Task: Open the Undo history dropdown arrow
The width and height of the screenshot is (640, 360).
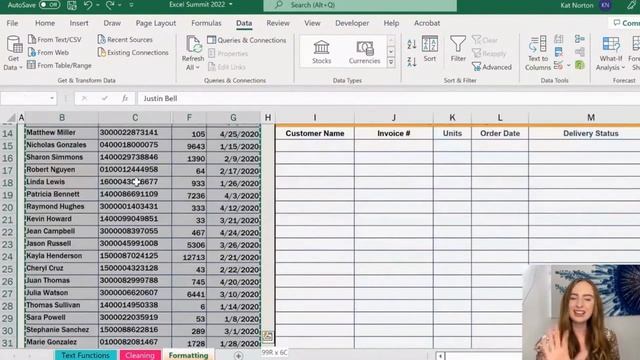Action: click(98, 5)
